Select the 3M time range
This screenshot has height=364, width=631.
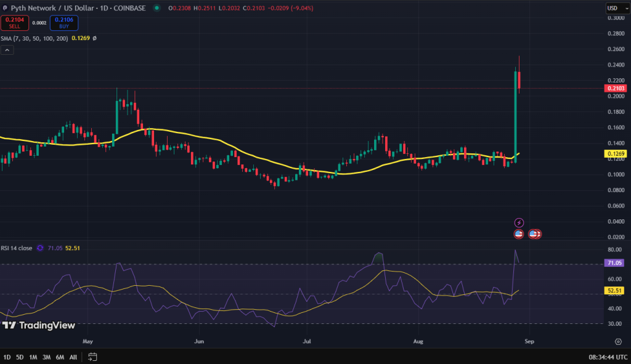click(46, 357)
